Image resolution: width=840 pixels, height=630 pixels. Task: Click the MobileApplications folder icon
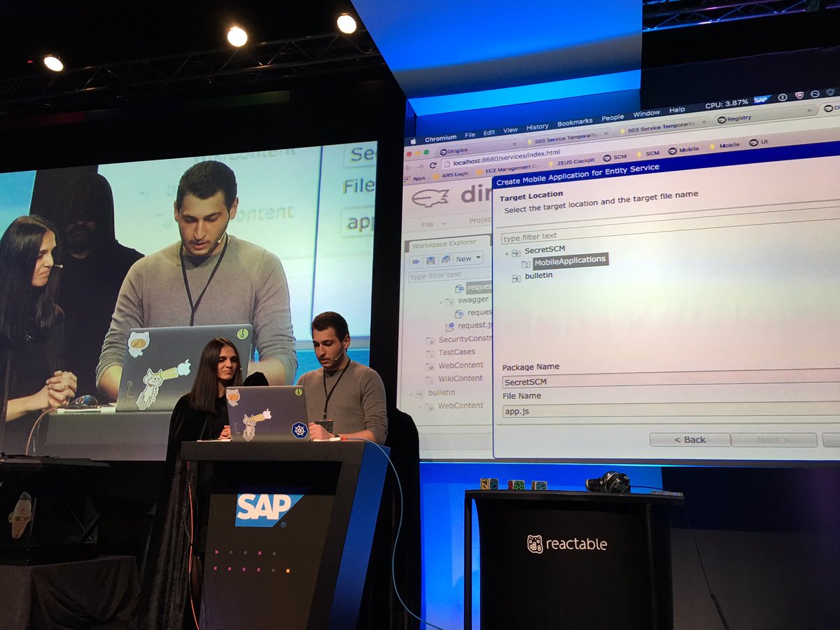pyautogui.click(x=526, y=264)
